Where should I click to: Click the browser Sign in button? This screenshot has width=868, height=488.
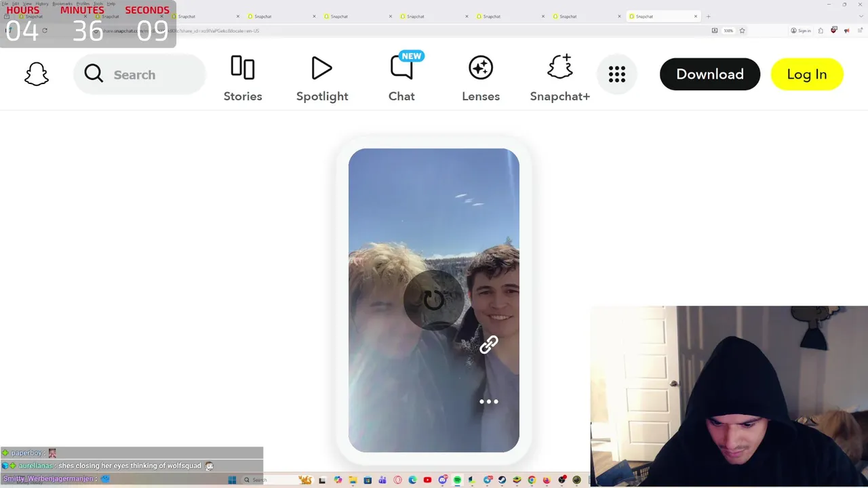pyautogui.click(x=801, y=30)
